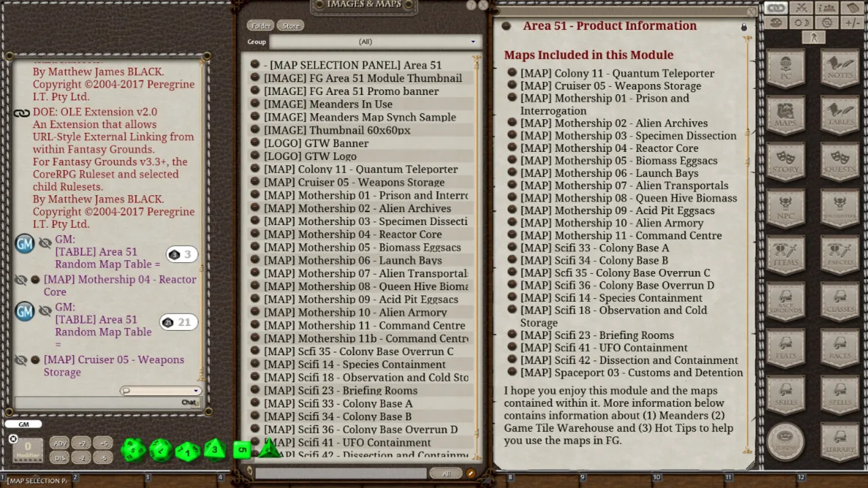Toggle the +5 modifier button
This screenshot has height=488, width=868.
(x=103, y=444)
